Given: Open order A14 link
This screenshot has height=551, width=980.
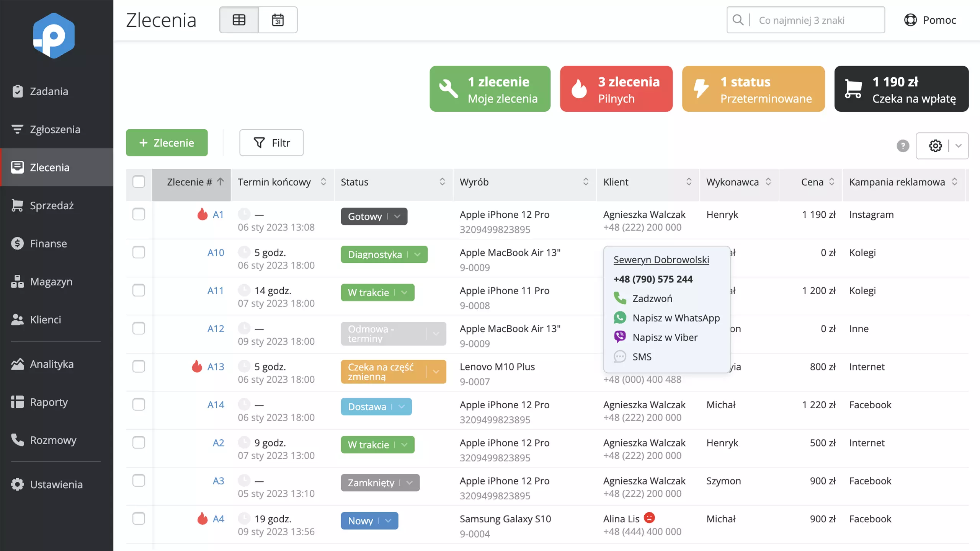Looking at the screenshot, I should point(216,404).
